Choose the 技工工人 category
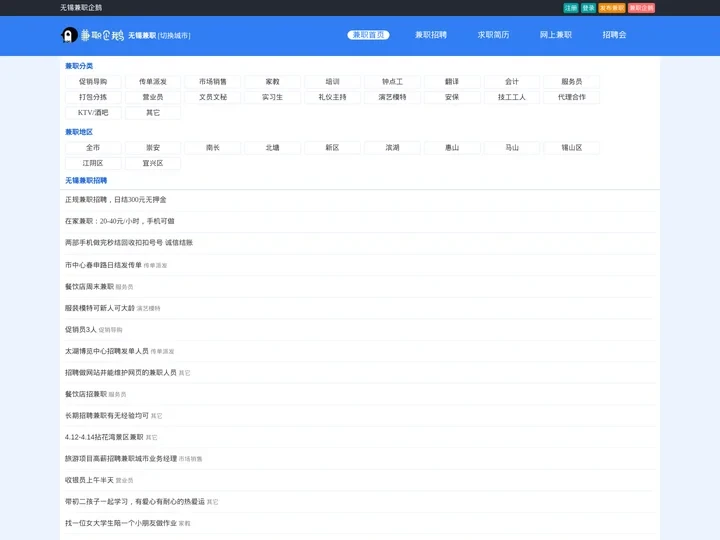 [x=512, y=97]
